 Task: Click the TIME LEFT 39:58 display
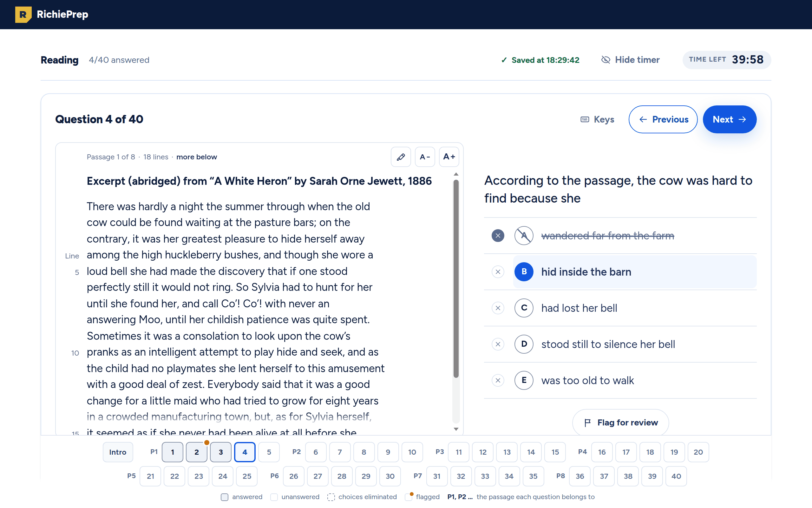(727, 60)
